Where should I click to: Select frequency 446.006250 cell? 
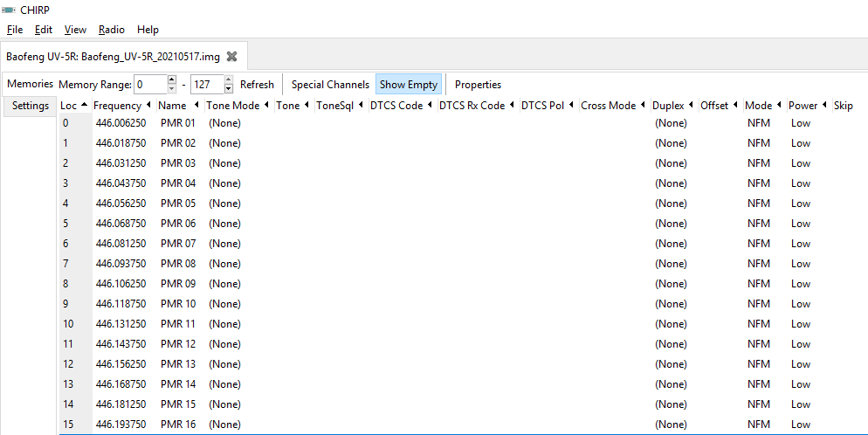pos(121,123)
